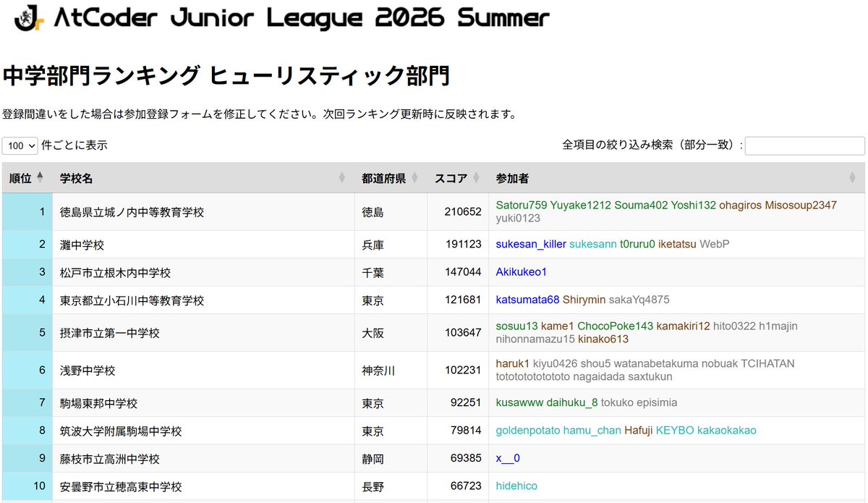
Task: Open participant Misosoup2347 profile
Action: 801,205
